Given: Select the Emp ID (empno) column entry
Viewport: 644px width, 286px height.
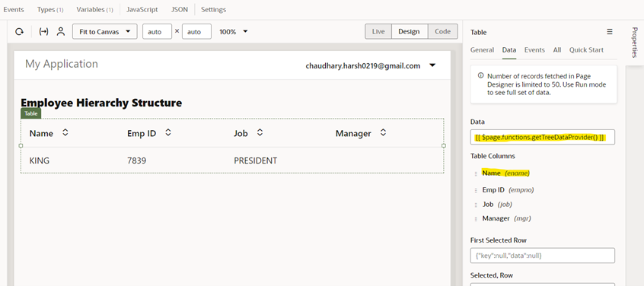Looking at the screenshot, I should click(x=508, y=190).
